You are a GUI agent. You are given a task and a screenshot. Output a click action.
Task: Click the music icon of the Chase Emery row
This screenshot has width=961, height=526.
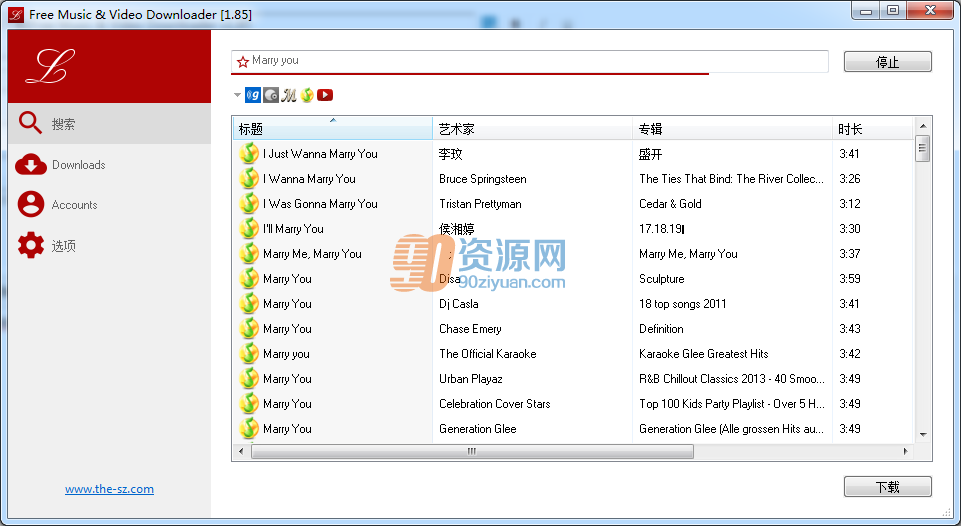pyautogui.click(x=248, y=329)
